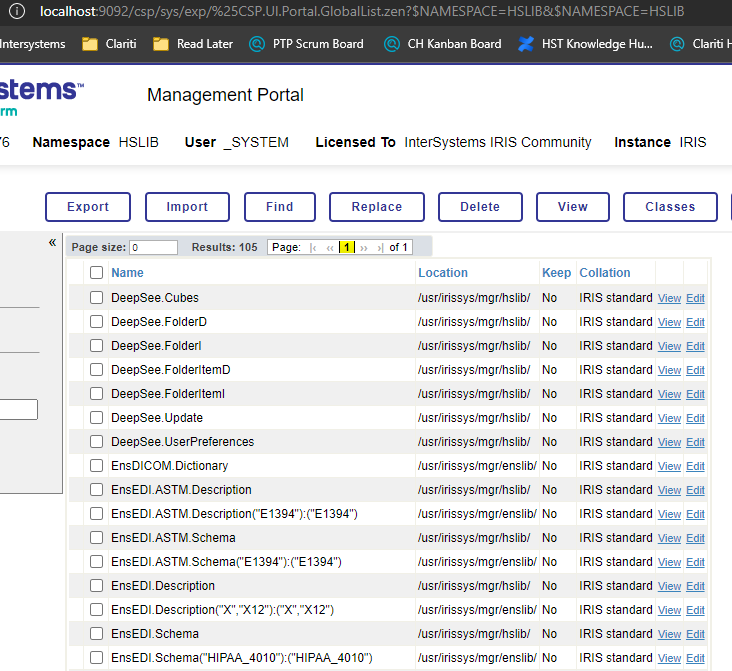Select current page number 1
The image size is (732, 671).
pos(346,247)
